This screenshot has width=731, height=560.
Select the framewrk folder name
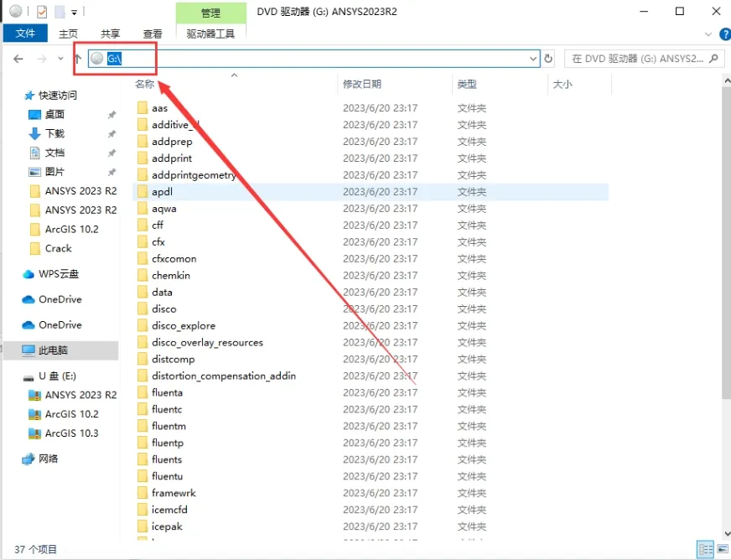[x=174, y=493]
